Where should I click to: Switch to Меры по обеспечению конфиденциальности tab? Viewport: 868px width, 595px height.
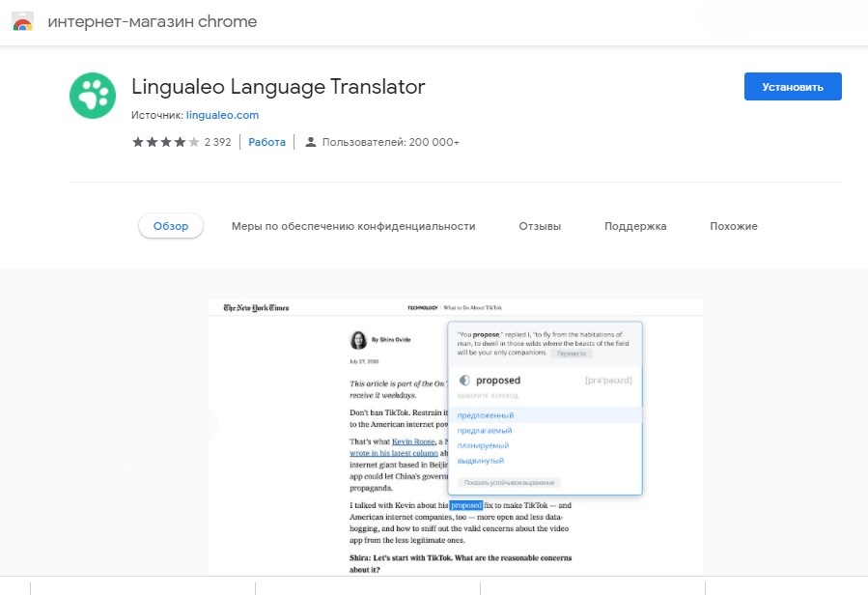(353, 226)
